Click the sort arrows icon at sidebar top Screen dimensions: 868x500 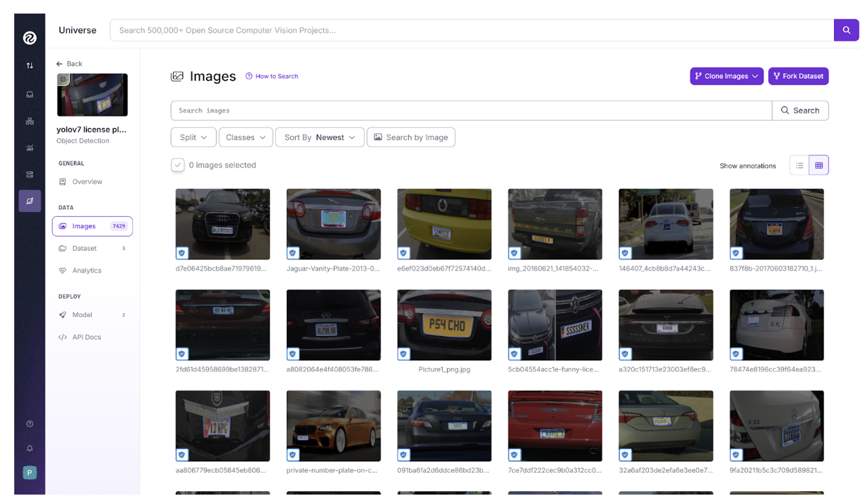[x=28, y=65]
